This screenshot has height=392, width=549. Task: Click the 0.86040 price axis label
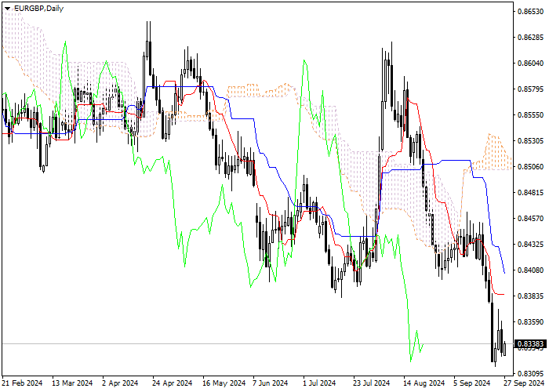click(530, 63)
